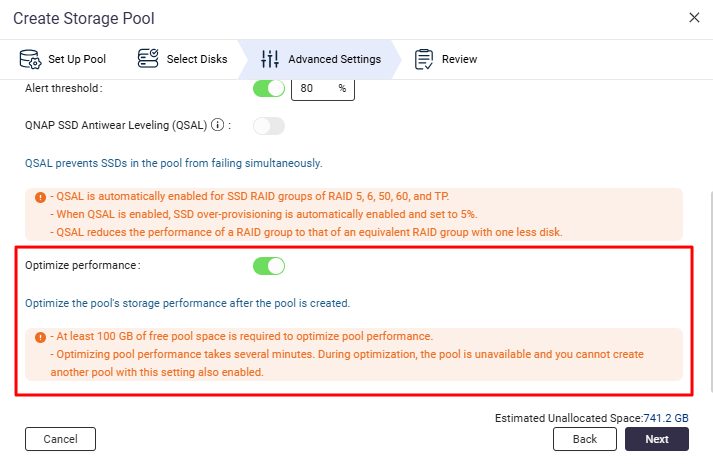Click Next to continue
Screen dimensions: 713x467
[x=656, y=439]
